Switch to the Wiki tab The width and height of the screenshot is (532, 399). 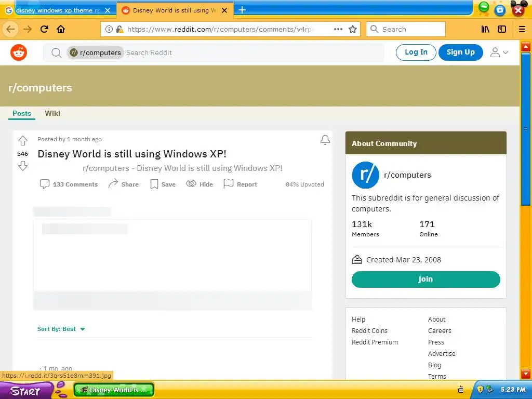tap(52, 113)
